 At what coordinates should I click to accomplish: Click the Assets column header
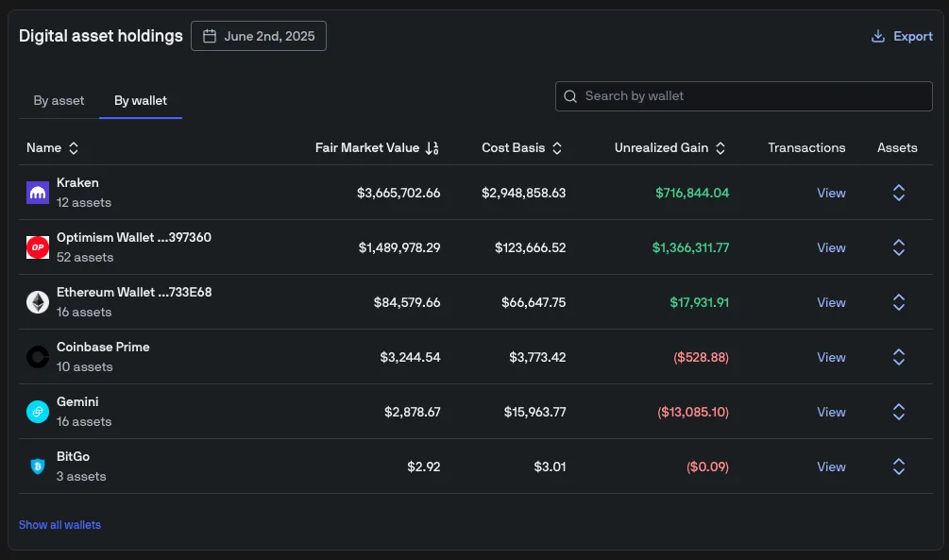(x=897, y=148)
